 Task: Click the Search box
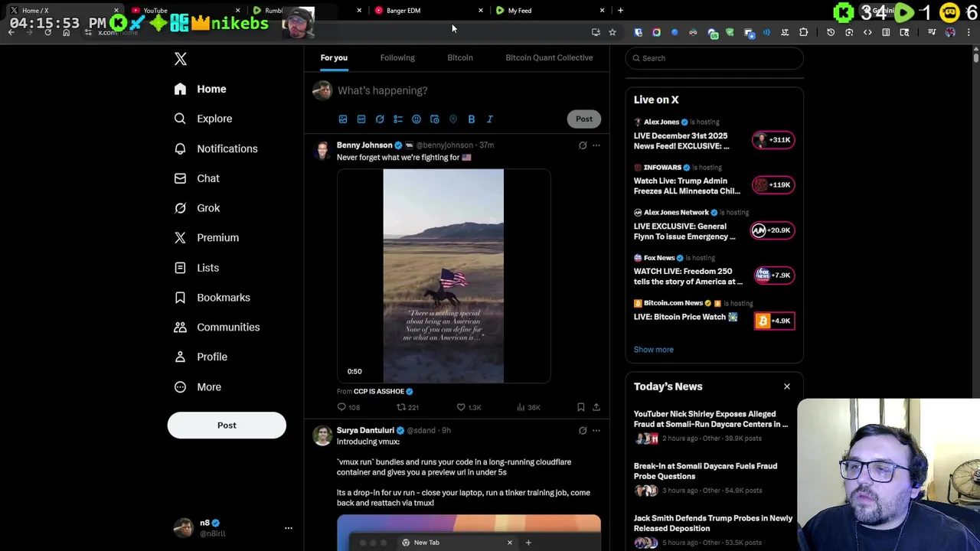click(x=714, y=58)
